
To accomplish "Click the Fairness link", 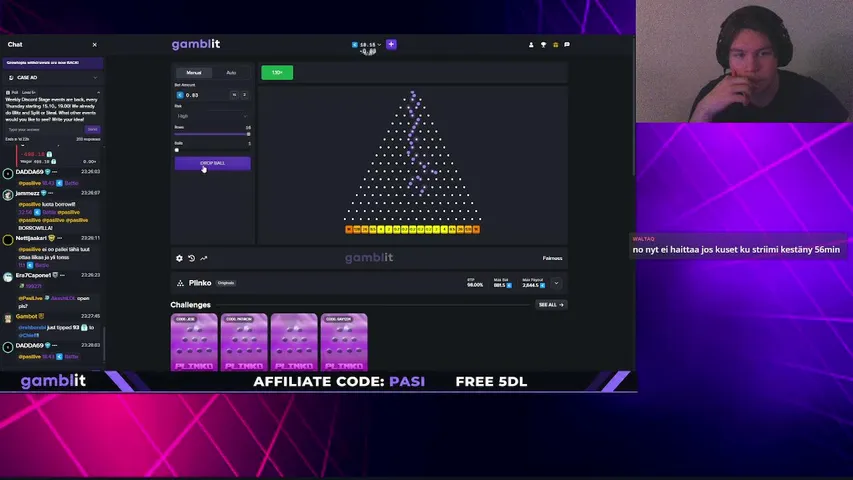I will coord(552,259).
